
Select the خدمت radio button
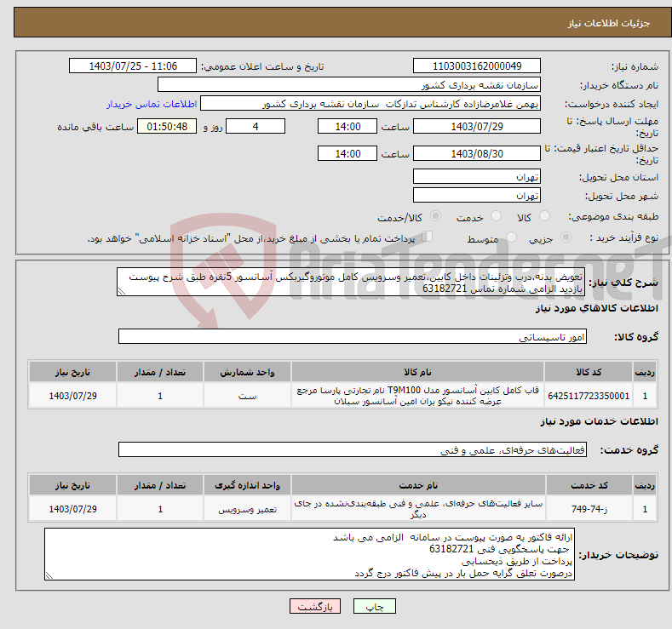click(496, 216)
